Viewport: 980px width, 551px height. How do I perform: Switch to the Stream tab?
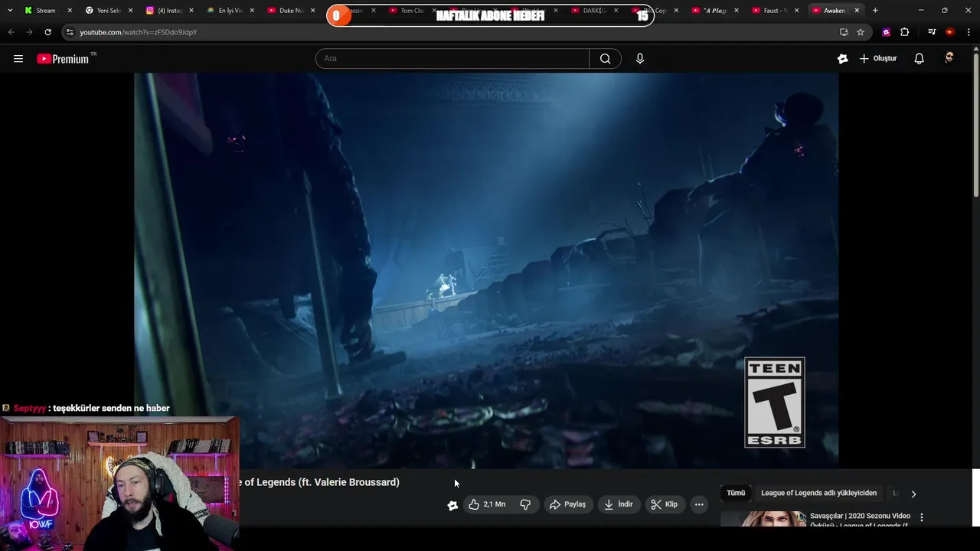(x=46, y=11)
